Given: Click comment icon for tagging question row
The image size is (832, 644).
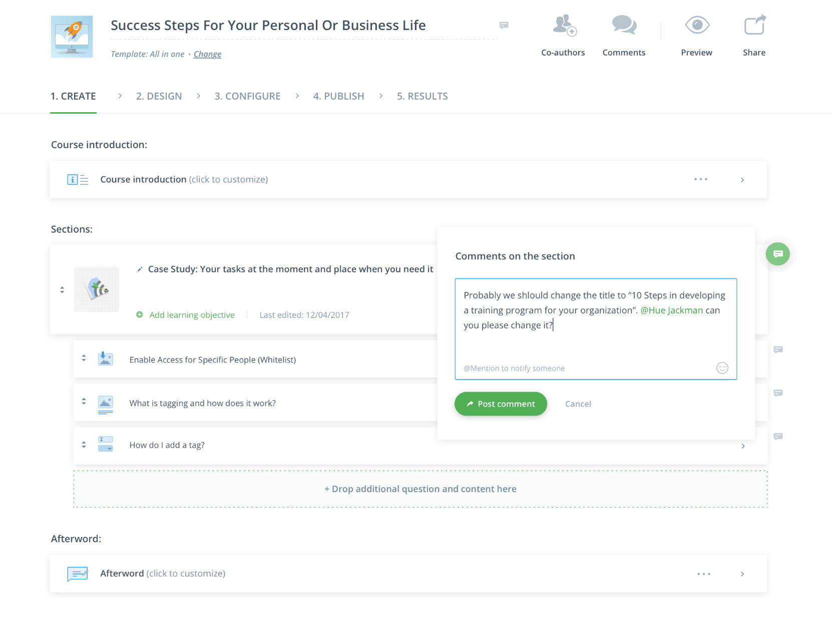Looking at the screenshot, I should point(778,393).
